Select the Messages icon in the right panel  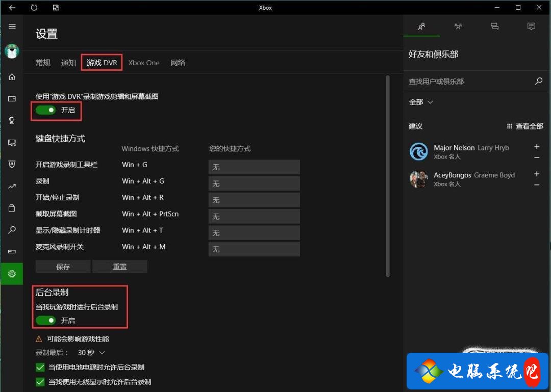coord(495,27)
